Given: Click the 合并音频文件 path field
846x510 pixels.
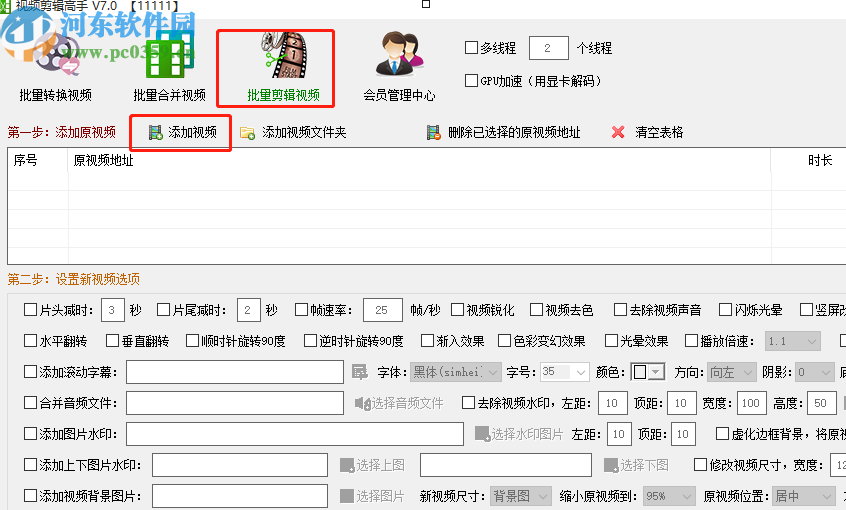Looking at the screenshot, I should pos(235,403).
